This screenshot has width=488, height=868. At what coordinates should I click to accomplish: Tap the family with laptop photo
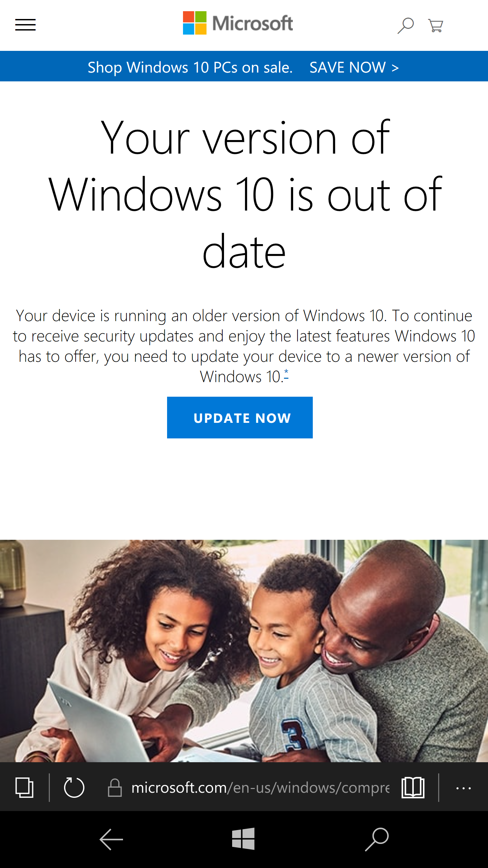(x=244, y=651)
